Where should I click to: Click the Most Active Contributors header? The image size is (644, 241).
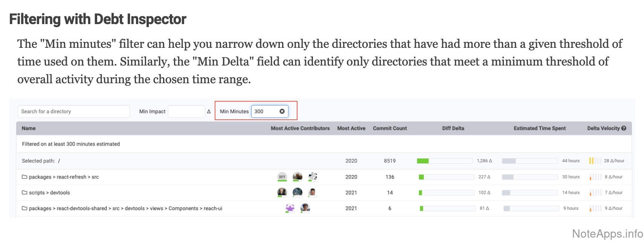tap(300, 128)
